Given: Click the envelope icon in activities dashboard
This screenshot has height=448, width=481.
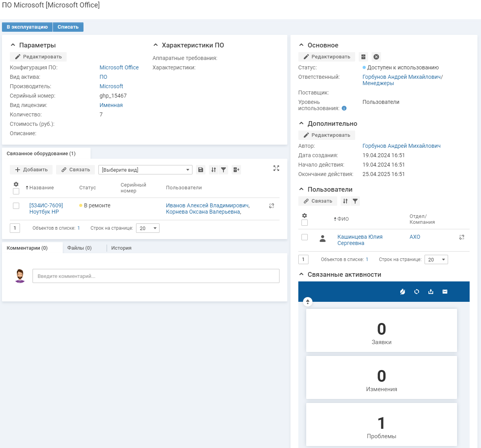Looking at the screenshot, I should tap(445, 292).
